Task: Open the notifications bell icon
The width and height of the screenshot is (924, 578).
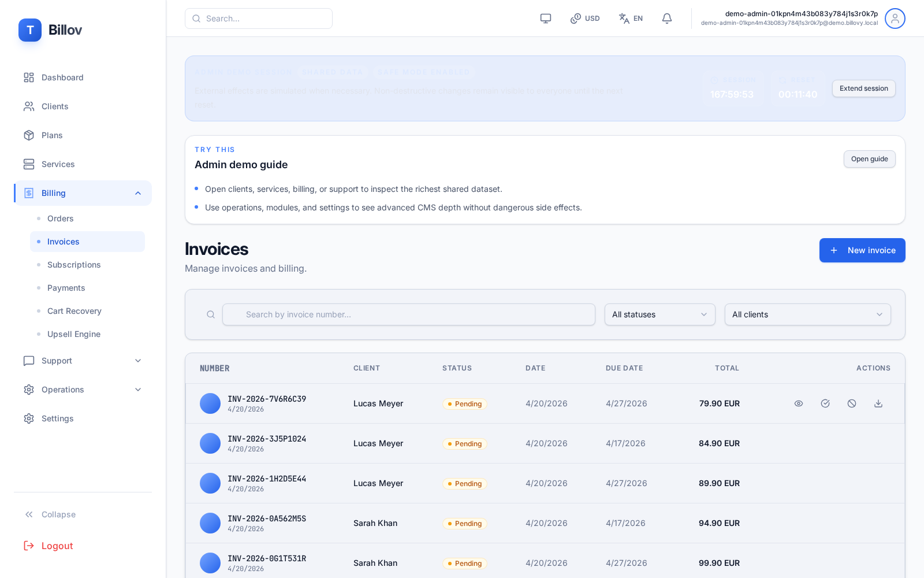Action: [666, 18]
